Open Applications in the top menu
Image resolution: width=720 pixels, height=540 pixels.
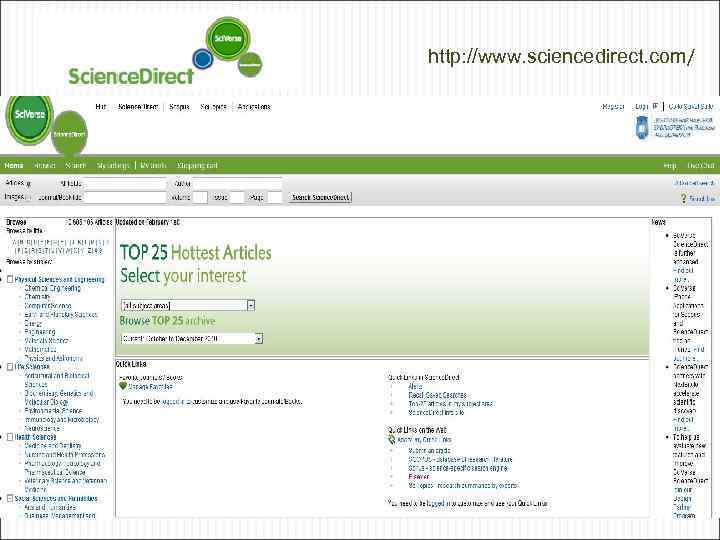[x=254, y=107]
